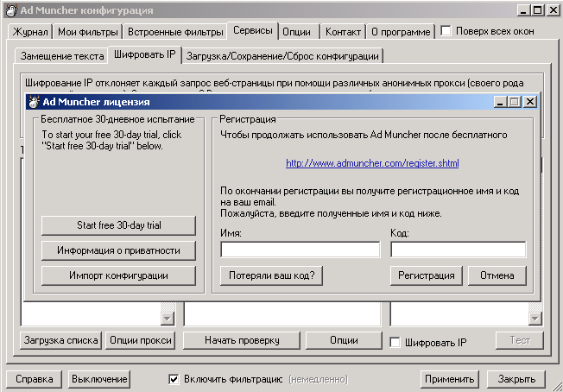Focus the Код input field

[x=459, y=250]
